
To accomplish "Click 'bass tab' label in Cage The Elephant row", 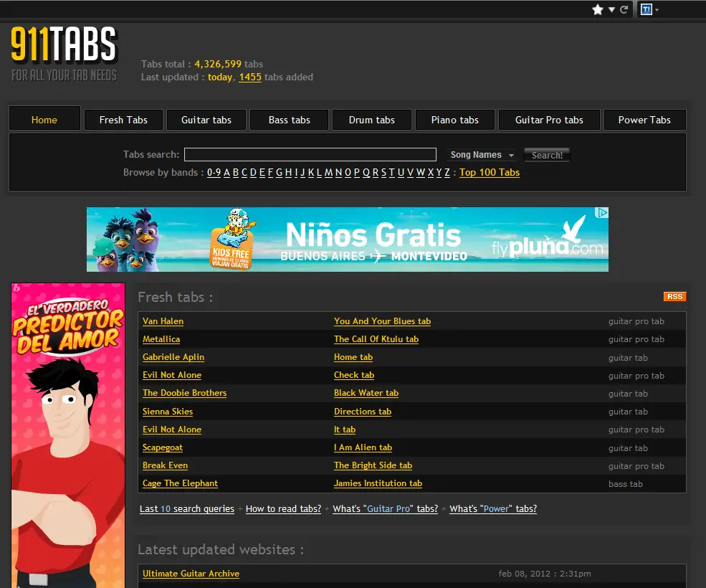I will coord(626,484).
